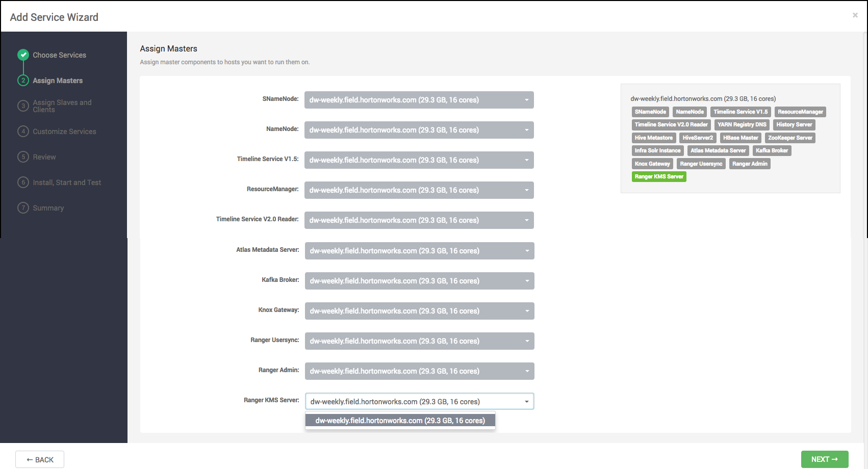Click the Kafka Broker field label
The image size is (868, 469).
coord(280,280)
